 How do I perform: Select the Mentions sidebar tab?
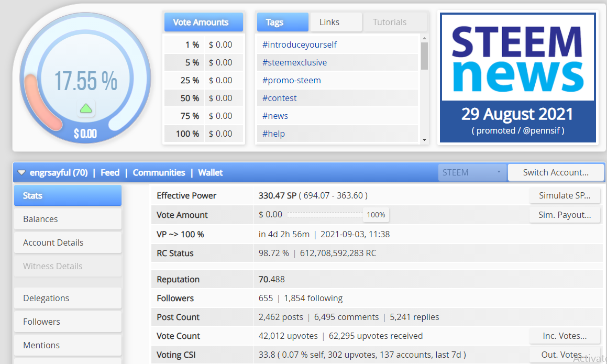tap(68, 346)
